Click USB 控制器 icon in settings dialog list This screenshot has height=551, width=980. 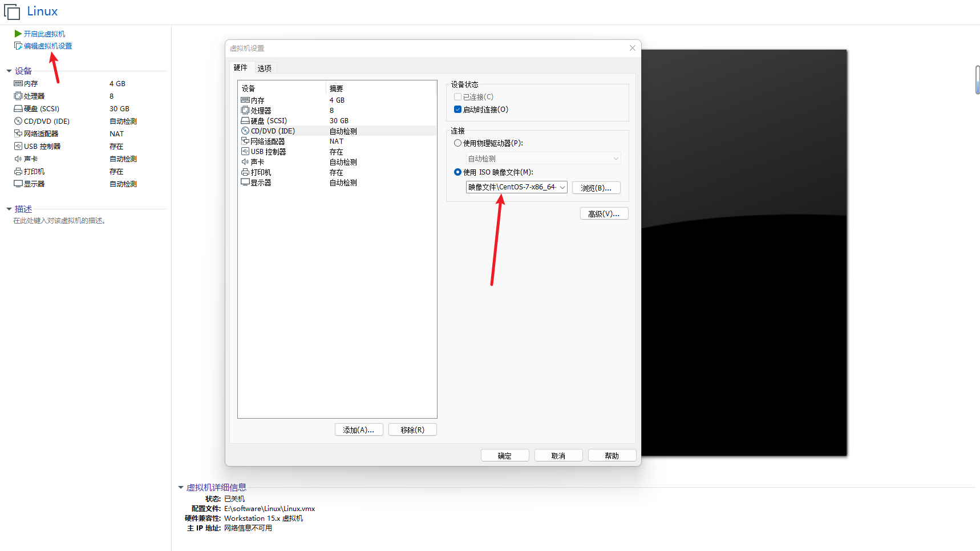245,151
